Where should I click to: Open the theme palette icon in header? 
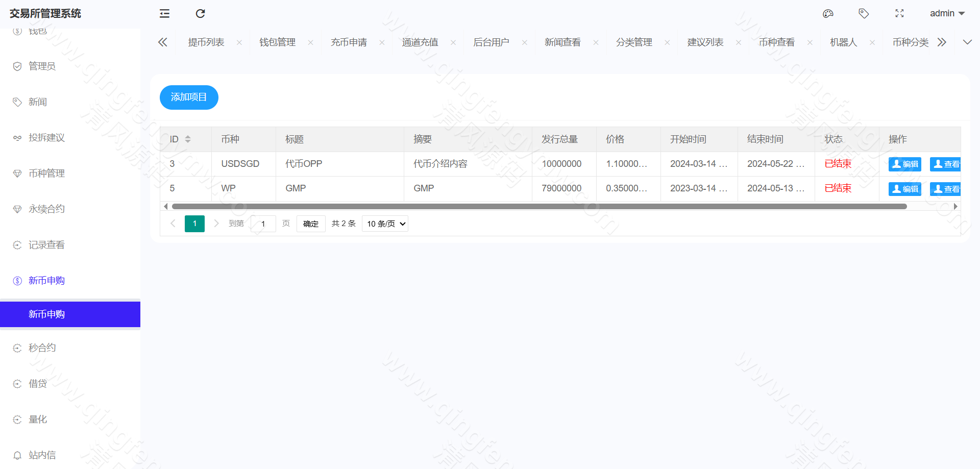[x=828, y=13]
